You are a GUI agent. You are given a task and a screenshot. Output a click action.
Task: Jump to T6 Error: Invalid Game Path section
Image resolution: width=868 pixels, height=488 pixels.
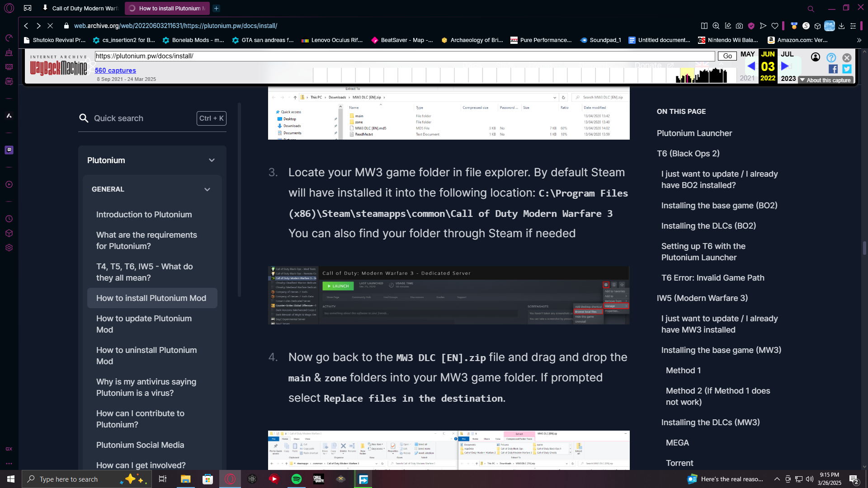pyautogui.click(x=712, y=278)
